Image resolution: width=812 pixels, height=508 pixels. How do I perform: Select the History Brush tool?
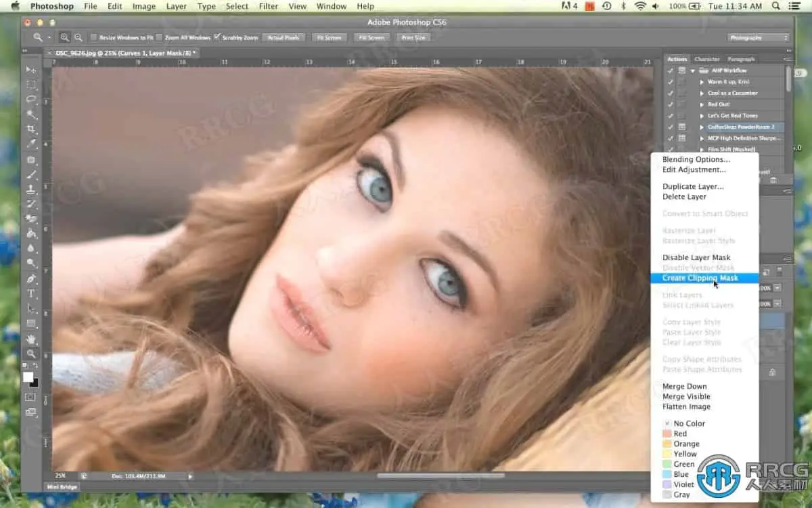pyautogui.click(x=31, y=204)
